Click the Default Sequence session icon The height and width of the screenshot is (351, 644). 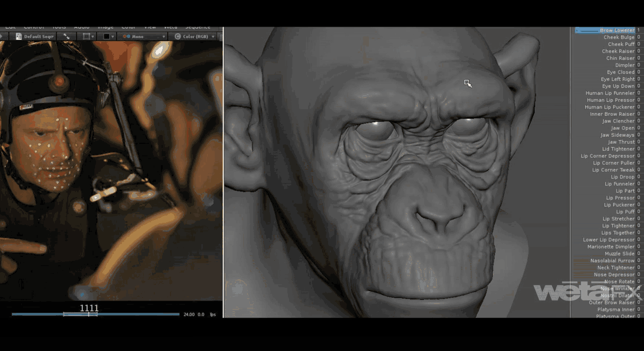click(x=19, y=36)
